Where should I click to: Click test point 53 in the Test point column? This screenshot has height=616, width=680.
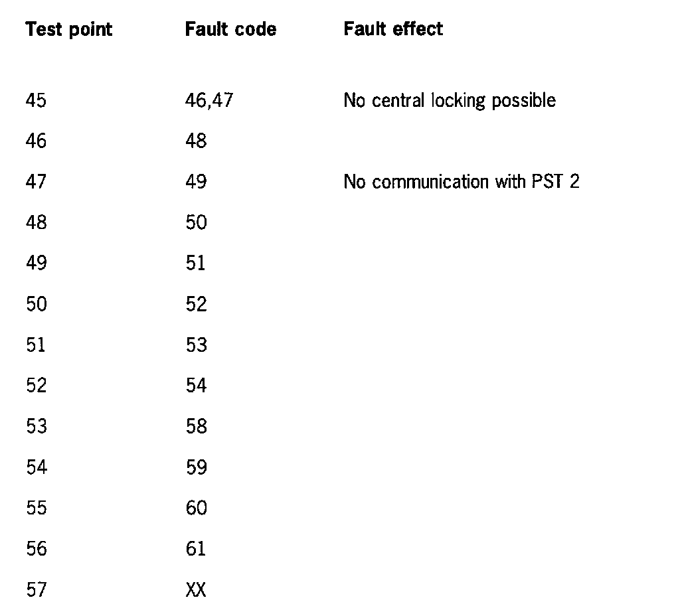coord(37,427)
